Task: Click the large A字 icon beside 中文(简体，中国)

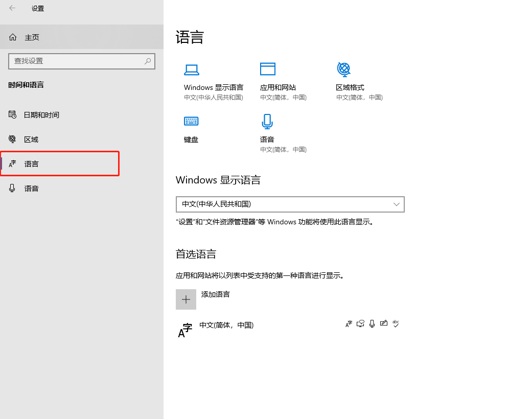Action: click(185, 331)
